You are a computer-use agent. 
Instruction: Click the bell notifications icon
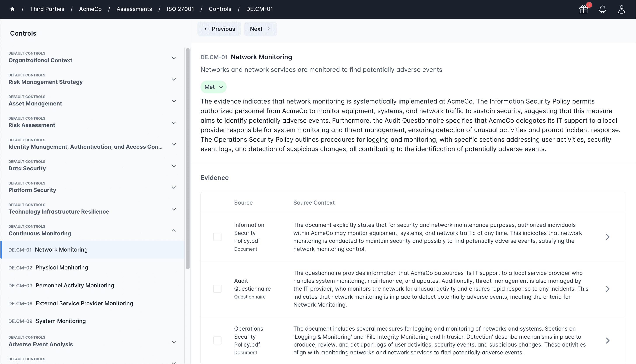[603, 10]
